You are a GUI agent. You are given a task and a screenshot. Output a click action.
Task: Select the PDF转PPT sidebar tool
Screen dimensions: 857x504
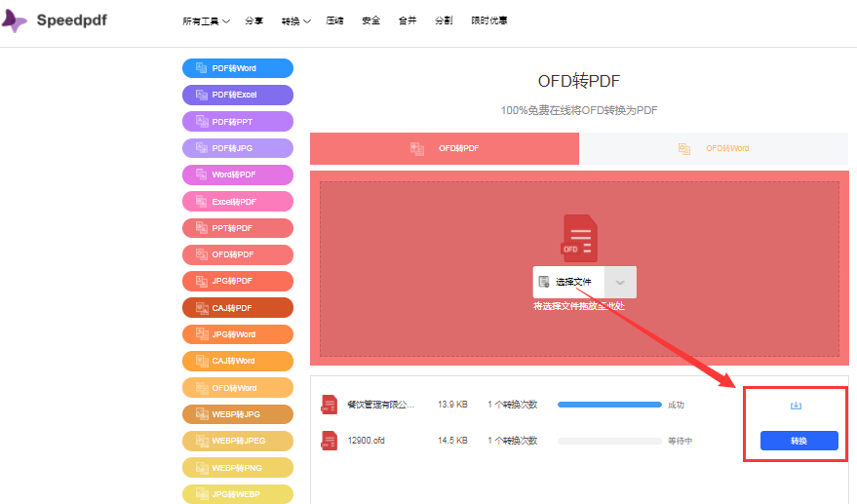point(238,121)
